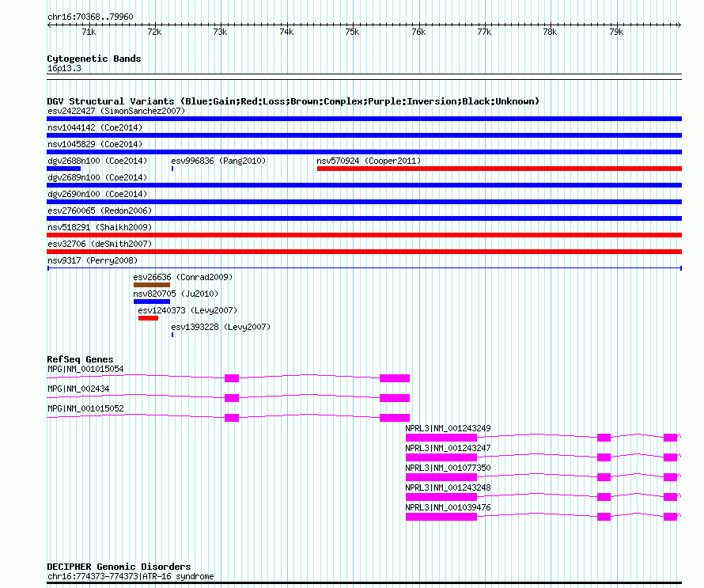704x588 pixels.
Task: Open transcript NPRL3|NM_001243249 label
Action: click(x=448, y=428)
